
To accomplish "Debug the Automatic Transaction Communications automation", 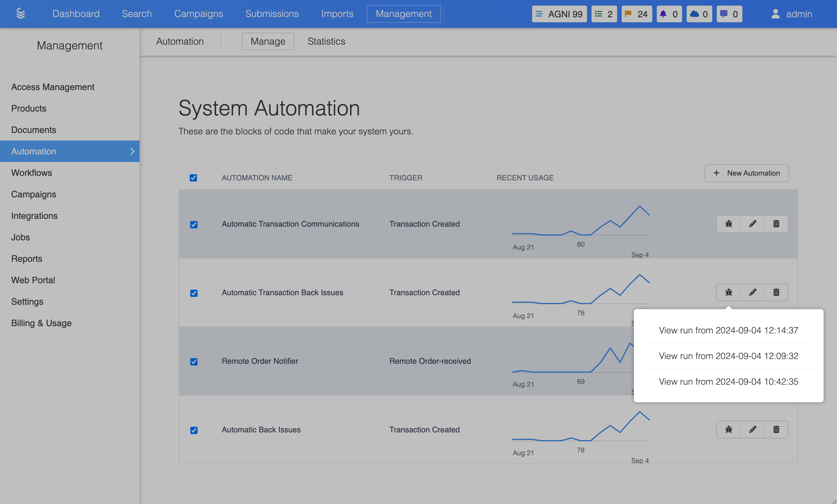I will click(729, 224).
